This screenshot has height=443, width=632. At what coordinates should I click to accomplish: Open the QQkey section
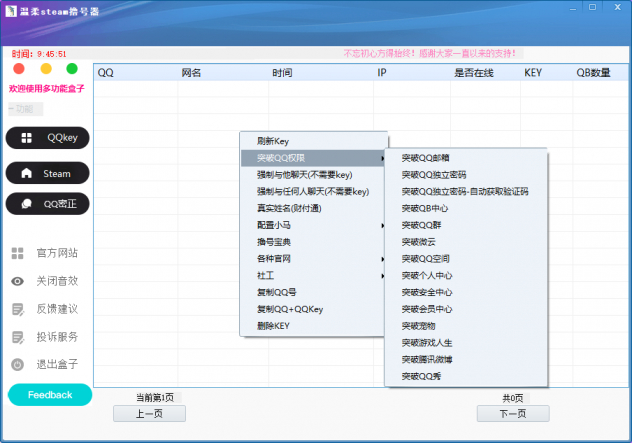pos(48,138)
